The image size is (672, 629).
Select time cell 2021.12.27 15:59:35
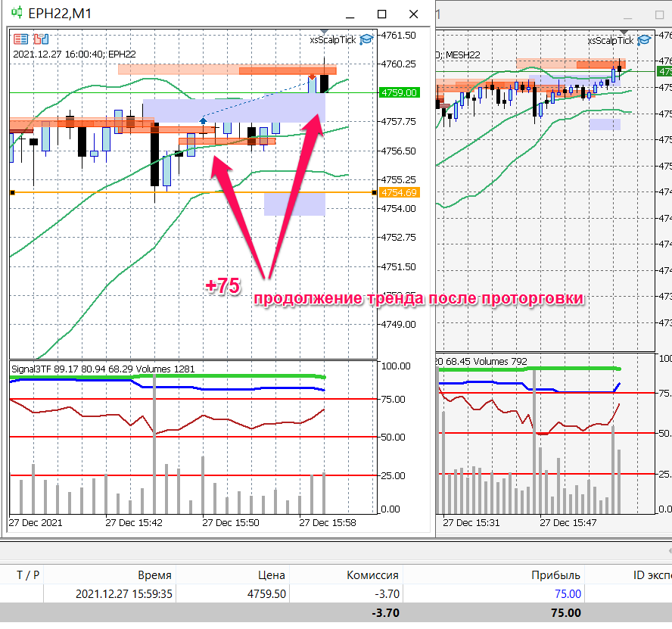point(124,594)
